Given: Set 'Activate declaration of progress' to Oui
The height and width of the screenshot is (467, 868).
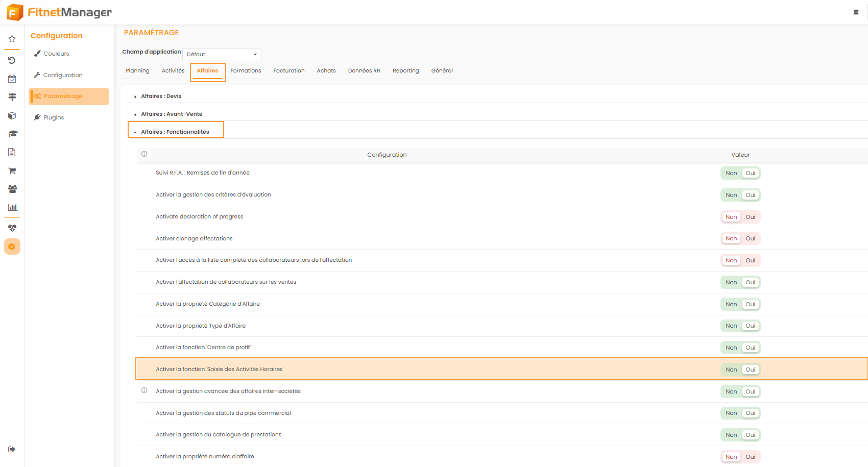Looking at the screenshot, I should pos(750,217).
